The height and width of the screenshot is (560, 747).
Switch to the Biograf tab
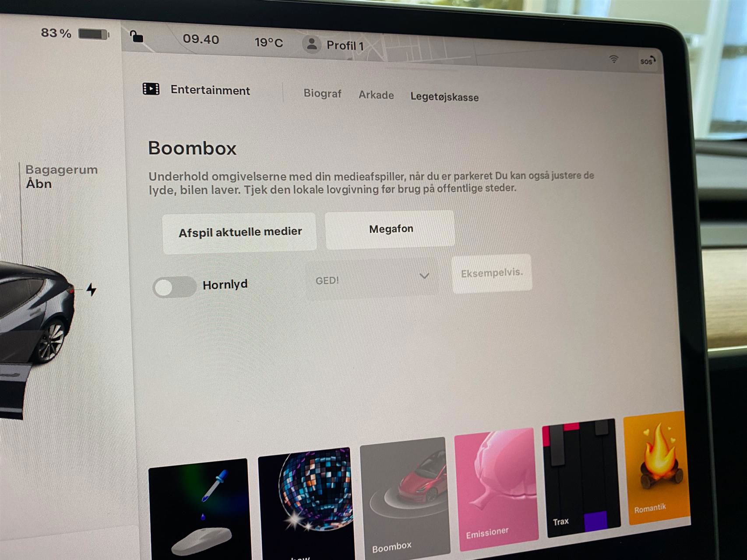pyautogui.click(x=322, y=93)
